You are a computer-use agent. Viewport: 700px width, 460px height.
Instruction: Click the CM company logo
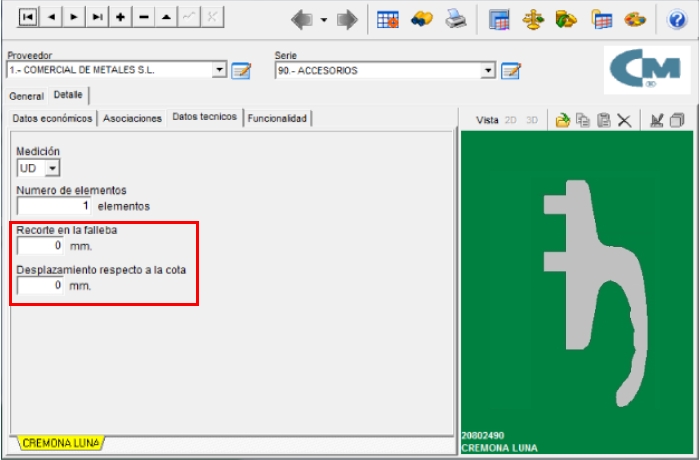[647, 70]
